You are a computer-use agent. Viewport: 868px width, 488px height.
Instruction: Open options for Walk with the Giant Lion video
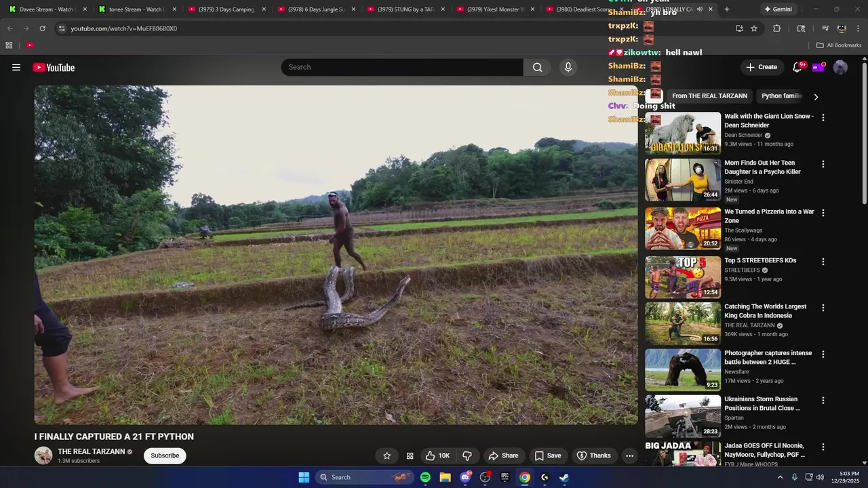[x=823, y=117]
